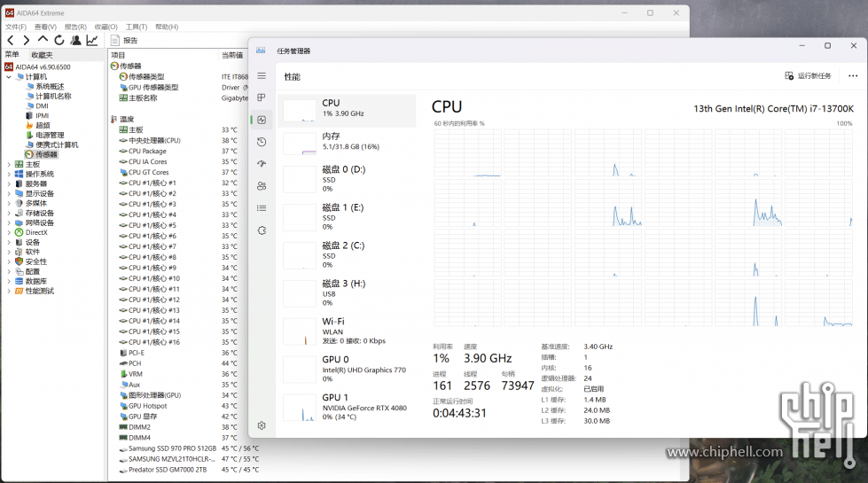868x483 pixels.
Task: Open AIDA64 报告(R) menu
Action: (x=75, y=27)
